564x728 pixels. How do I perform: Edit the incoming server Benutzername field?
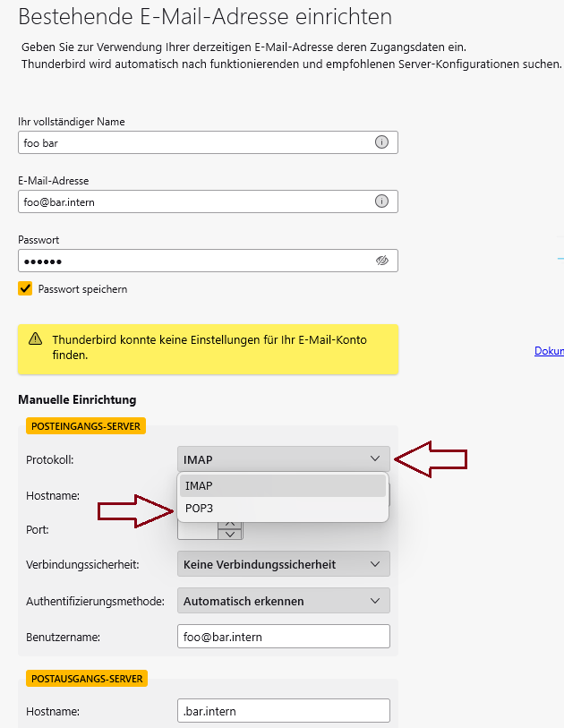284,637
